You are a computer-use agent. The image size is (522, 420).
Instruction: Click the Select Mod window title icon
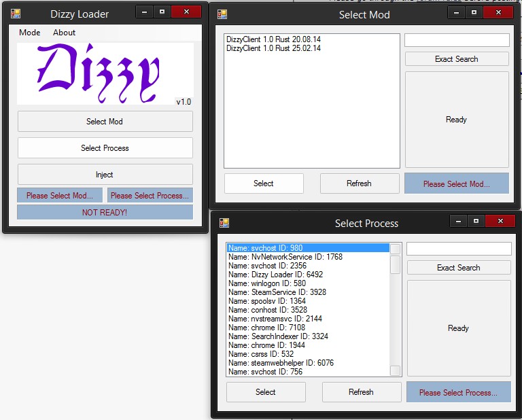tap(222, 14)
